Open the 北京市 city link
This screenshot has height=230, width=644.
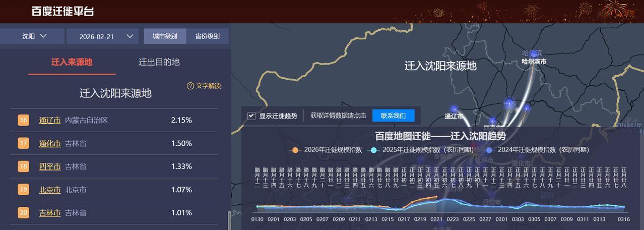pyautogui.click(x=50, y=190)
